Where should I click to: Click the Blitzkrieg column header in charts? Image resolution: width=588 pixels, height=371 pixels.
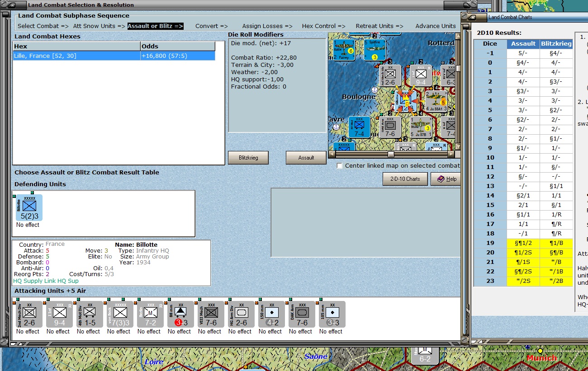(556, 44)
